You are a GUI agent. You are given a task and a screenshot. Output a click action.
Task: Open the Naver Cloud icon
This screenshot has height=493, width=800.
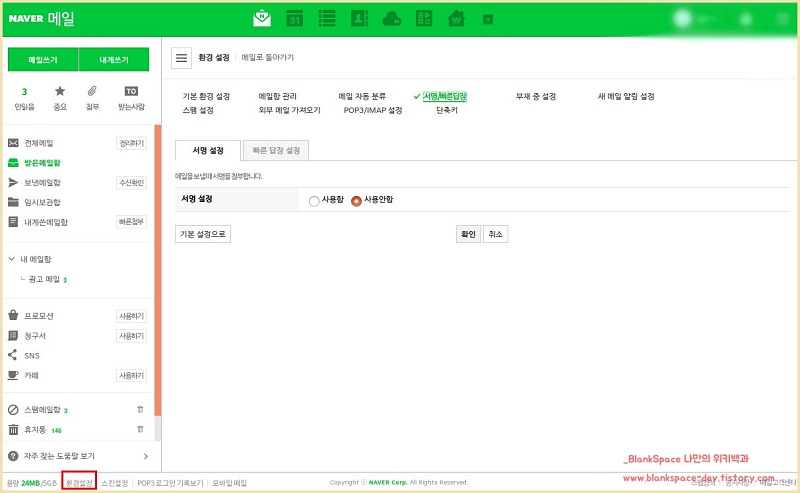tap(391, 19)
